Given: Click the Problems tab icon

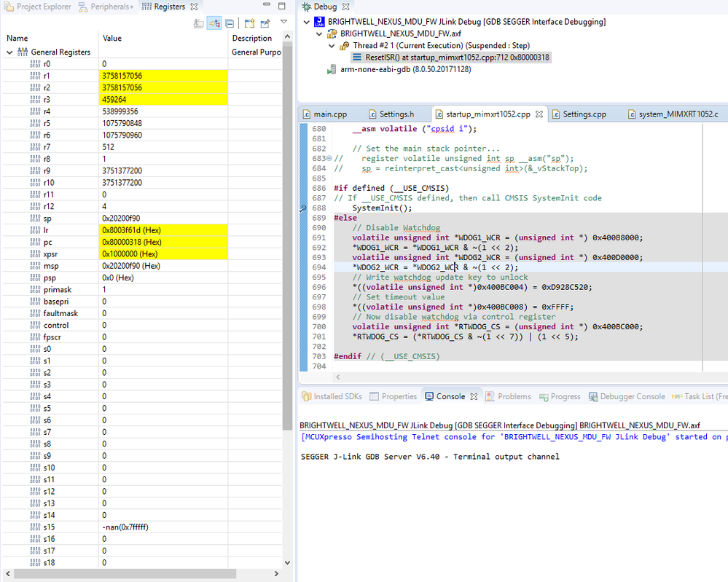Looking at the screenshot, I should point(490,397).
